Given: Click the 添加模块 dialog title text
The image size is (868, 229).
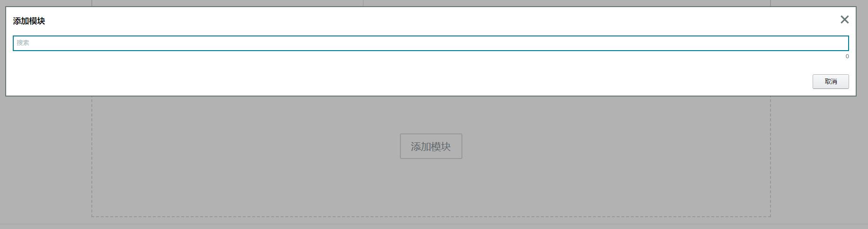Looking at the screenshot, I should point(29,21).
